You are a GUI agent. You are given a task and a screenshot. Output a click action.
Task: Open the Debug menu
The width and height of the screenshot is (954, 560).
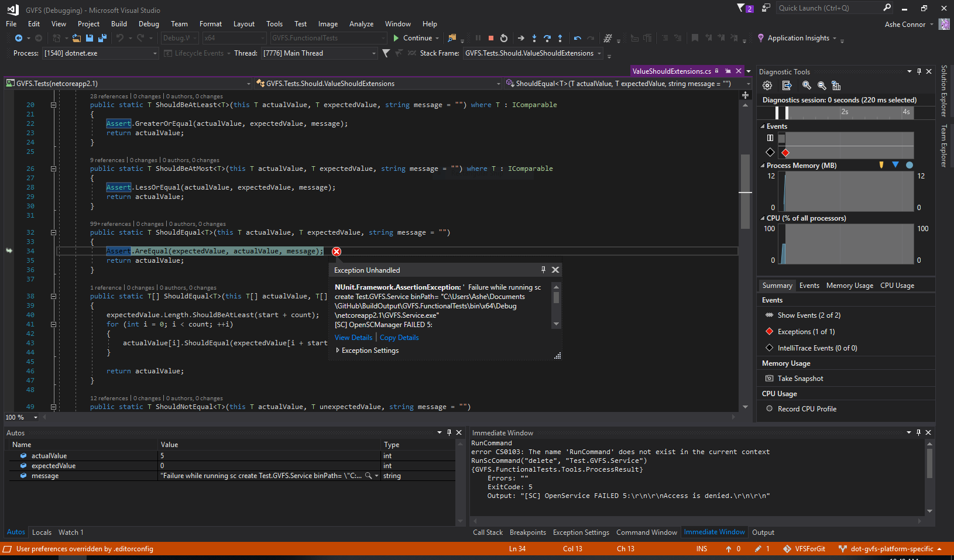149,24
